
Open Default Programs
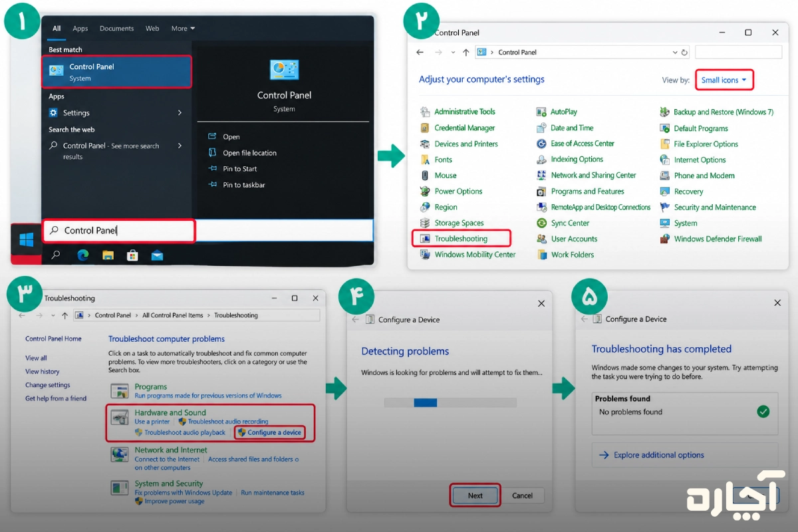(701, 128)
